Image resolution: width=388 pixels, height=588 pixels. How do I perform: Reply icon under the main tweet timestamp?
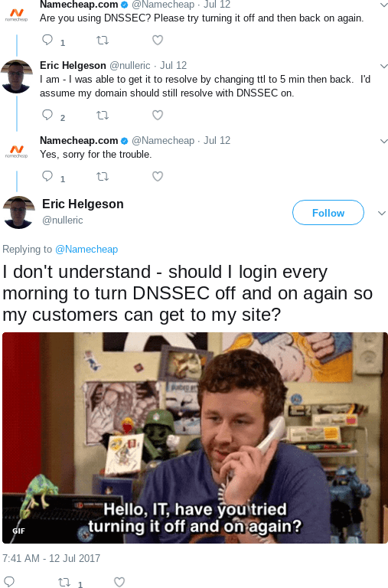tap(8, 582)
